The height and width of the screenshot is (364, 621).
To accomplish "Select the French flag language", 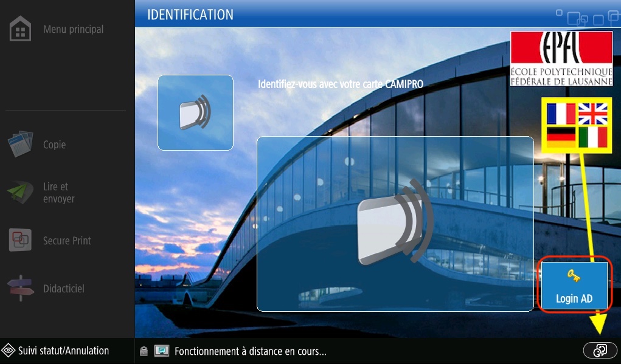I will [x=561, y=114].
